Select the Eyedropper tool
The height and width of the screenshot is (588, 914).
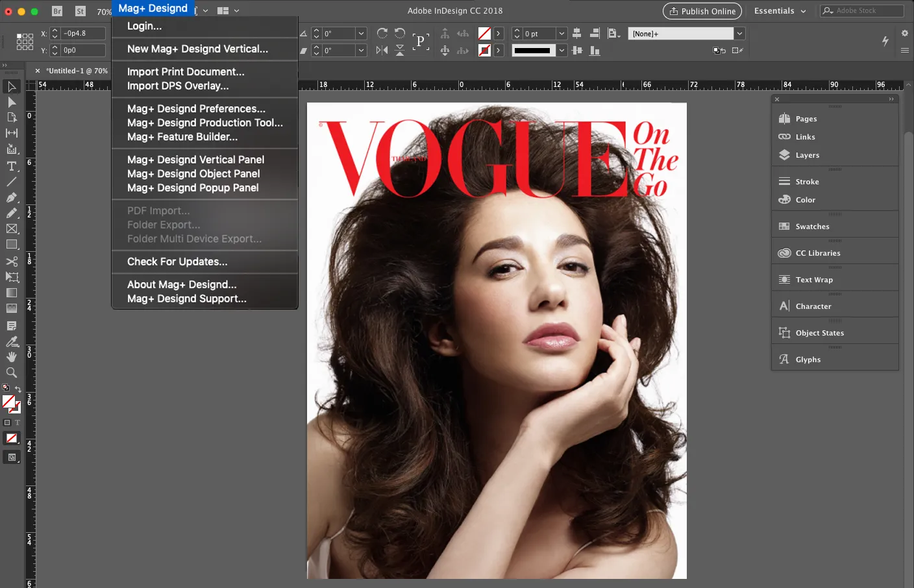tap(12, 341)
